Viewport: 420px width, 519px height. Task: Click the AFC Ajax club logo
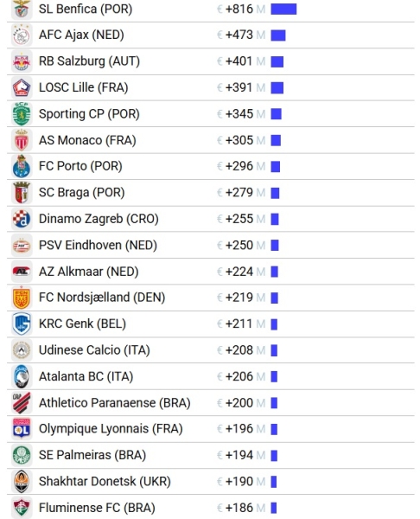(x=22, y=35)
